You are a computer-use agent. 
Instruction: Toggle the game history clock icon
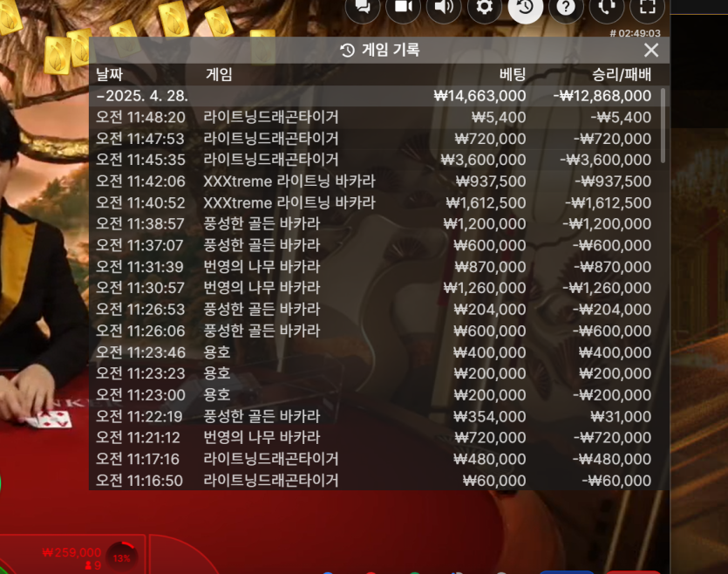pyautogui.click(x=526, y=7)
